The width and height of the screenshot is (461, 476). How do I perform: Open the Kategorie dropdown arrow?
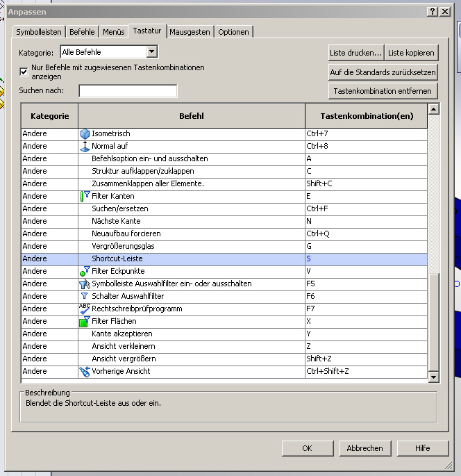coord(151,51)
